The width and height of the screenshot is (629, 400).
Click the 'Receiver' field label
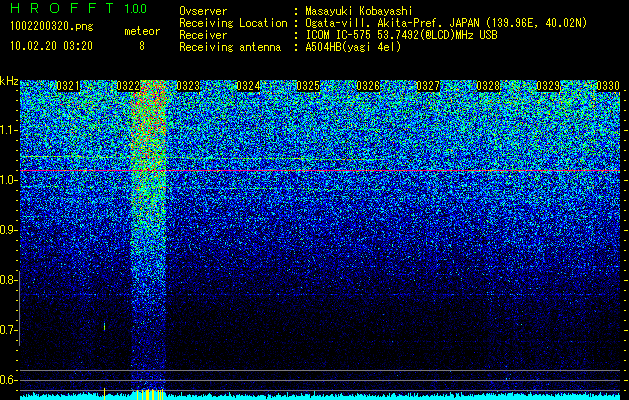(203, 35)
